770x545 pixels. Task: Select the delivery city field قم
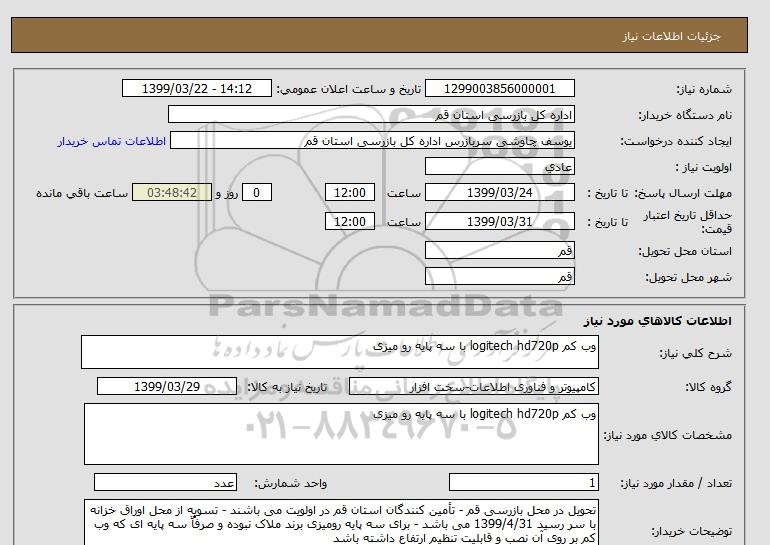coord(499,276)
